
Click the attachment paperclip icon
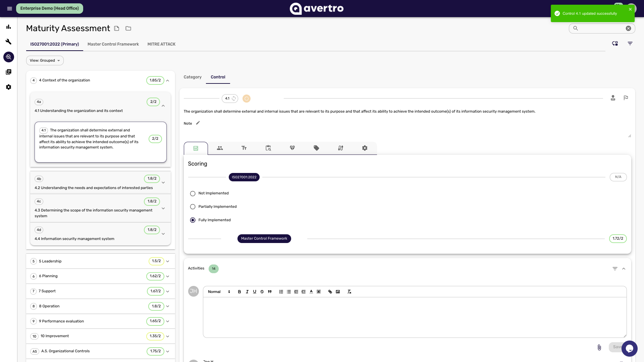[599, 347]
